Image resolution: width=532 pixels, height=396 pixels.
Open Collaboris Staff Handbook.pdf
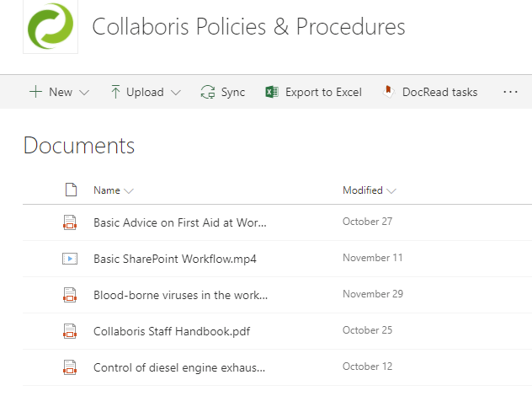[172, 331]
